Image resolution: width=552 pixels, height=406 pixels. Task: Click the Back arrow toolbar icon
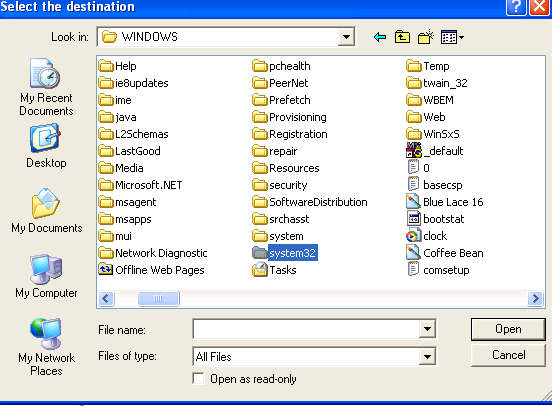(380, 37)
